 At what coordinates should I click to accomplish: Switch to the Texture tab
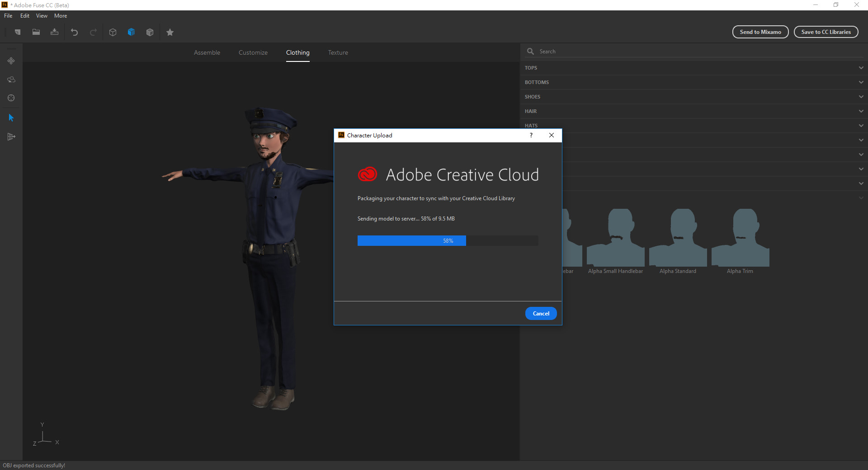coord(338,52)
